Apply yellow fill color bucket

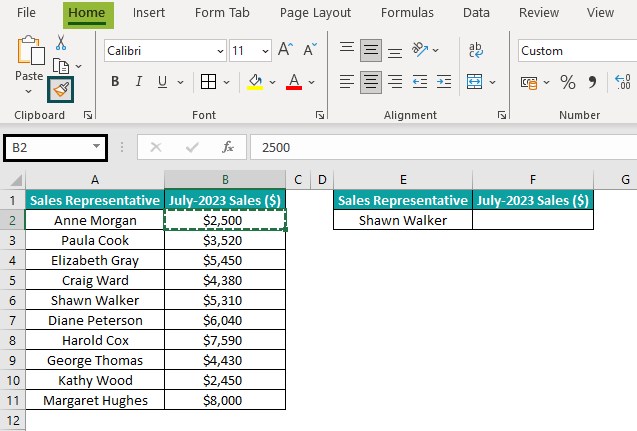tap(256, 82)
